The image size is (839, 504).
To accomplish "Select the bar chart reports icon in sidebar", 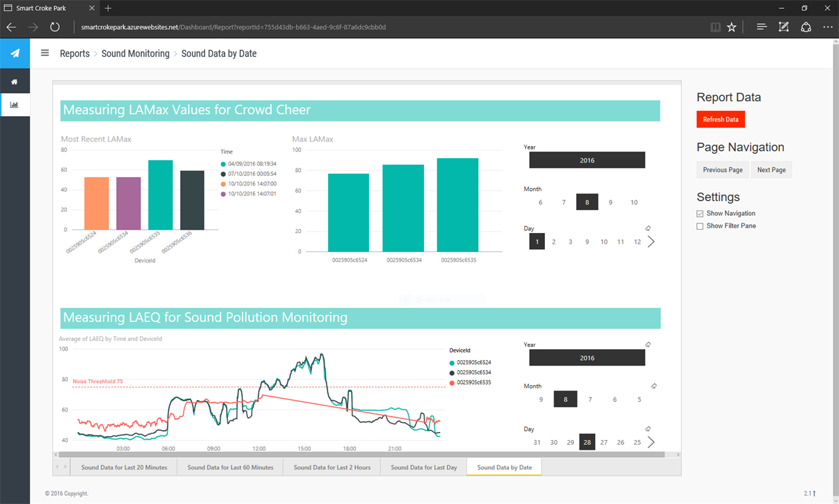I will 14,105.
